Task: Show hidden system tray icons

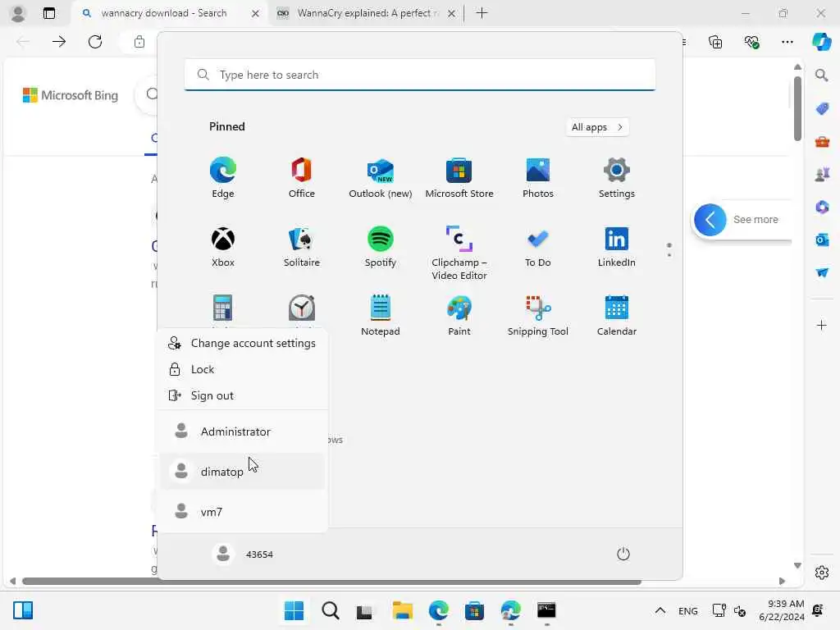Action: tap(660, 610)
